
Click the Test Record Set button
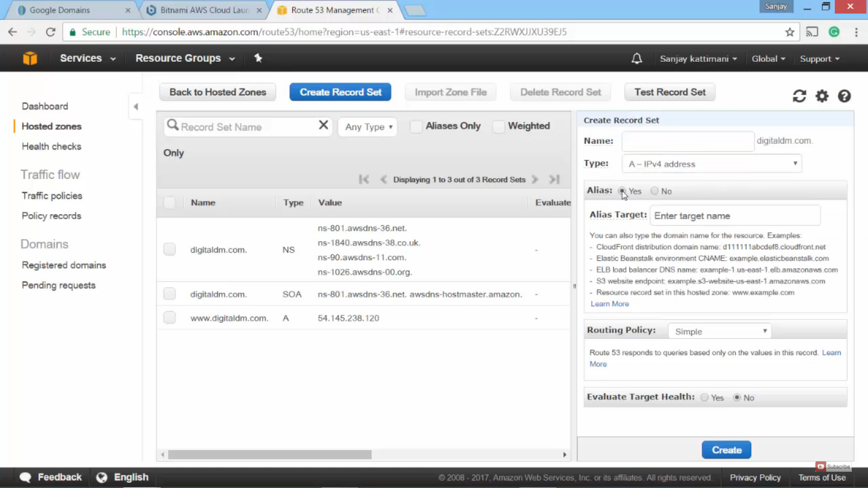pyautogui.click(x=670, y=92)
